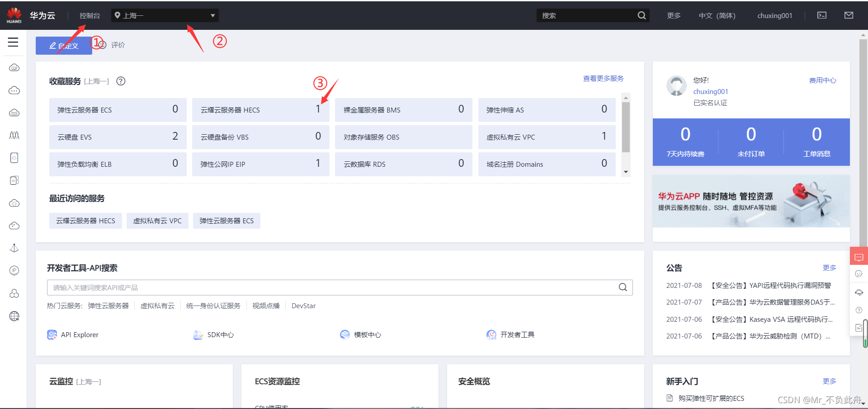
Task: Click the headset customer service floating icon
Action: pyautogui.click(x=859, y=292)
